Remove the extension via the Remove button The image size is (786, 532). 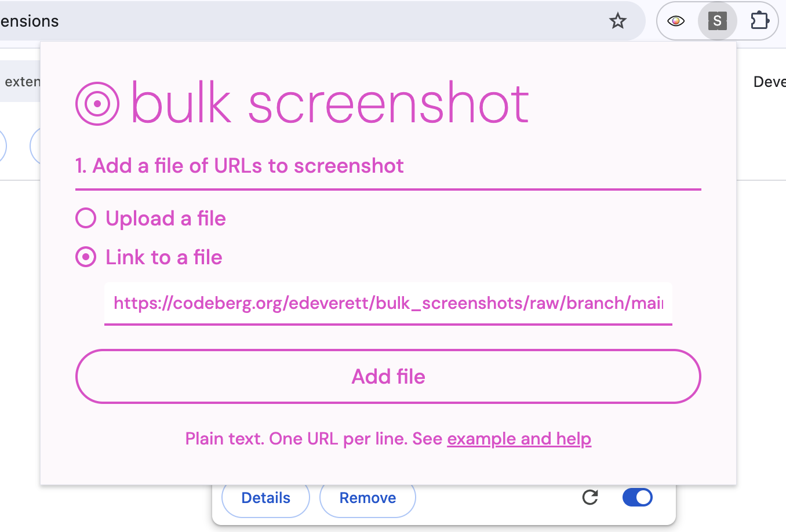point(367,497)
